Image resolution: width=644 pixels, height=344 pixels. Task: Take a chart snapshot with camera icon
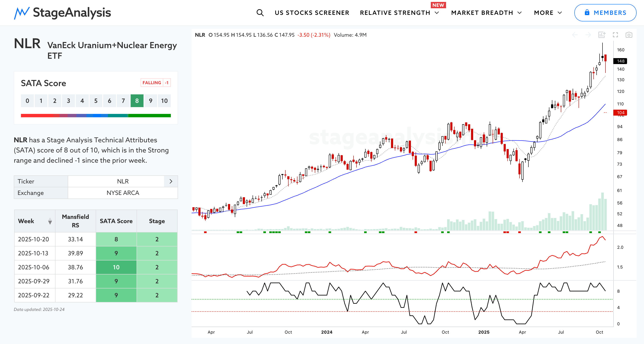point(629,35)
